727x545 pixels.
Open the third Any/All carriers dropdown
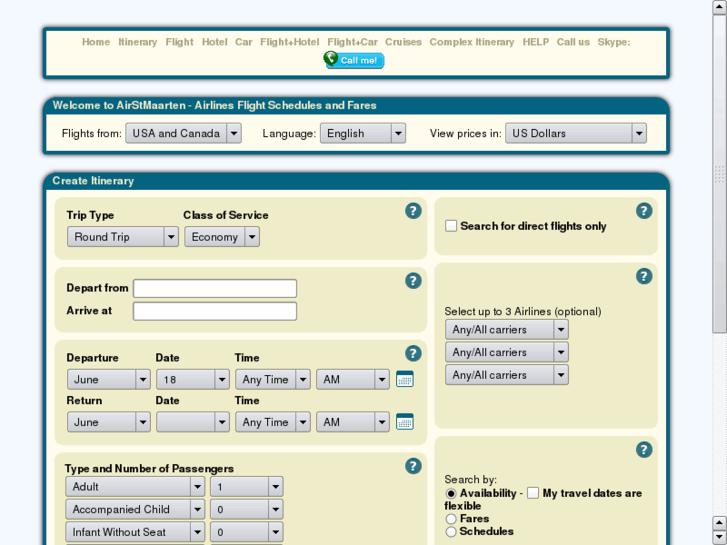click(x=507, y=375)
